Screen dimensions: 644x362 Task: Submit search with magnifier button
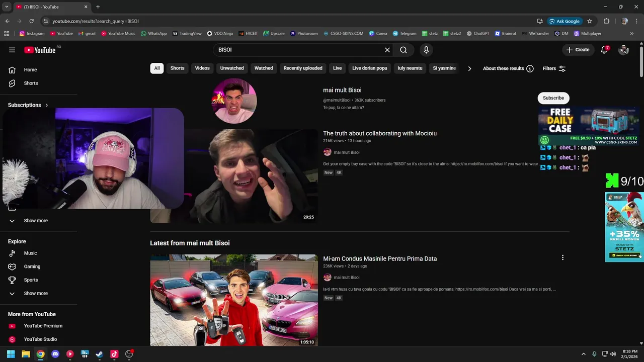click(404, 50)
